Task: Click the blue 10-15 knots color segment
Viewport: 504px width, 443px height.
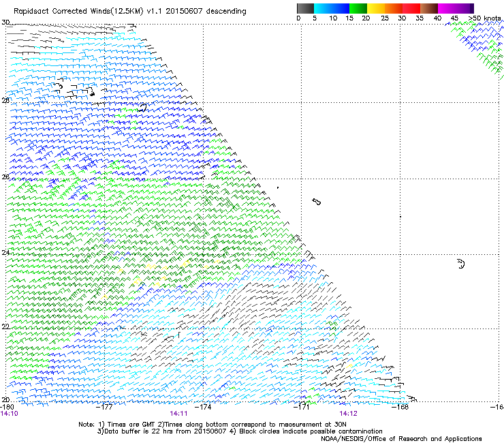Action: click(341, 8)
